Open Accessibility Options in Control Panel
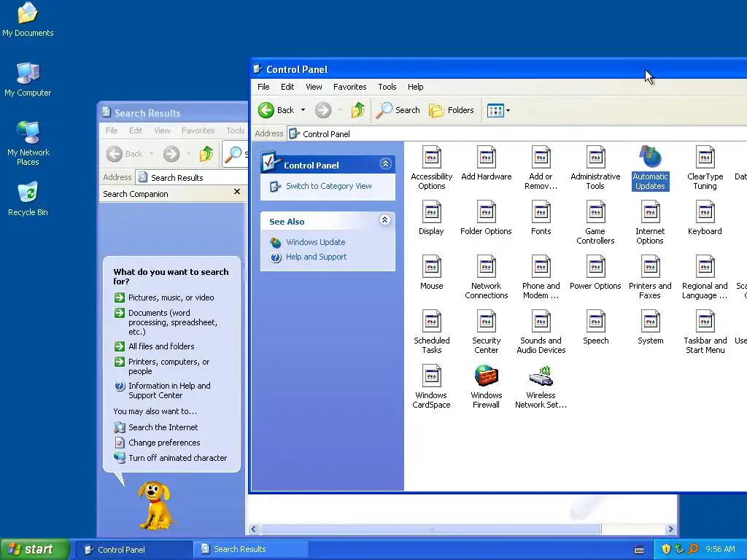Screen dimensions: 747x560 (x=431, y=168)
